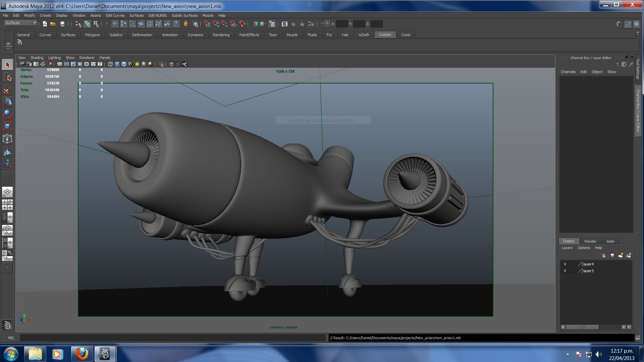
Task: Toggle visibility V box of layer4
Action: coord(565,264)
